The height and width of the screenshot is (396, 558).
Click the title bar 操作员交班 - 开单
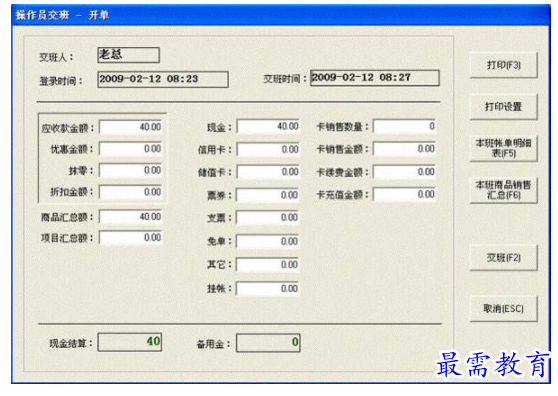281,15
